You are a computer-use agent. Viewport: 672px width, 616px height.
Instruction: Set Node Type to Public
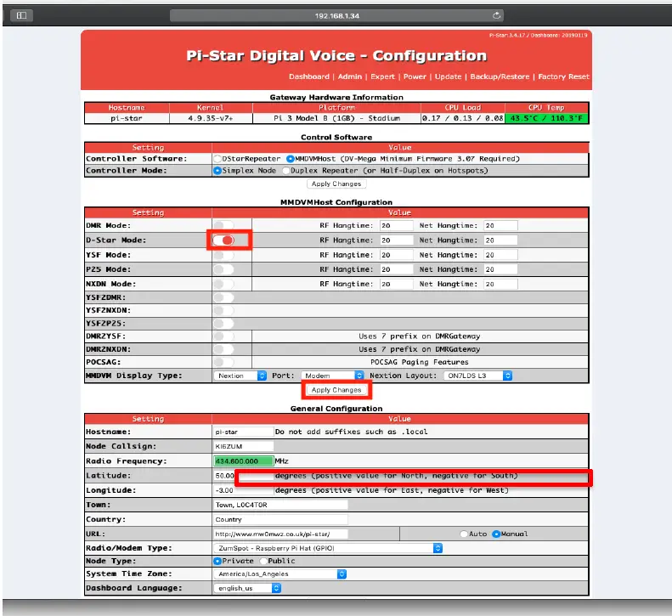click(263, 561)
